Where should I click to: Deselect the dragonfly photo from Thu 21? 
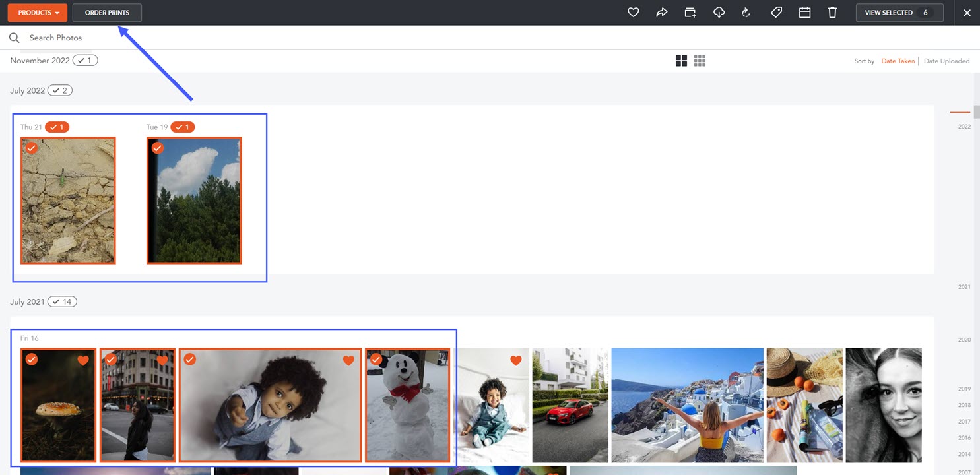(31, 148)
